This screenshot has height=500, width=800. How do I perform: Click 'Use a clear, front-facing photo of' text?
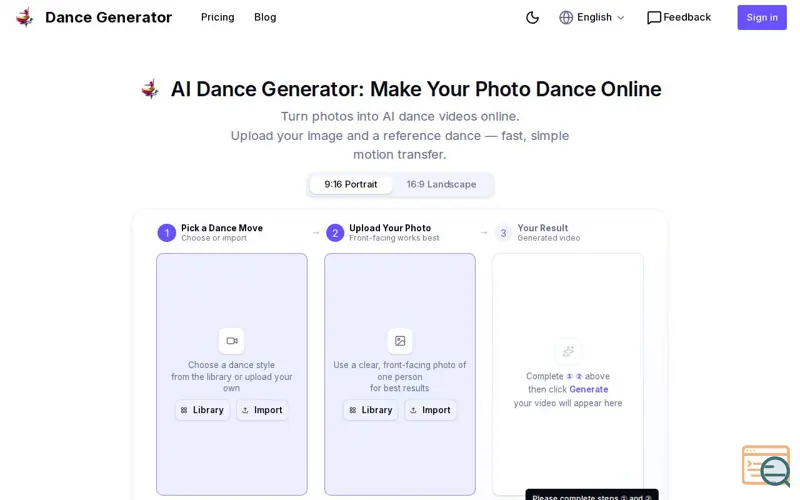click(x=399, y=365)
